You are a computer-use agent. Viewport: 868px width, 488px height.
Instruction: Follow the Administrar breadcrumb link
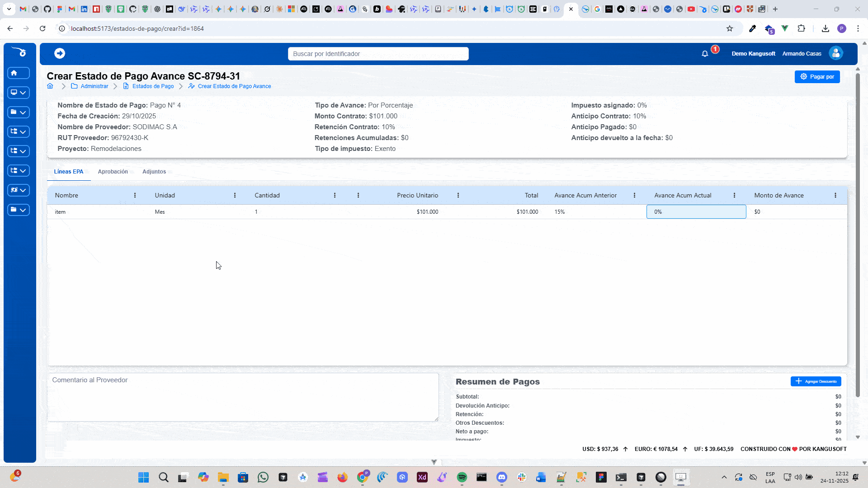click(94, 86)
